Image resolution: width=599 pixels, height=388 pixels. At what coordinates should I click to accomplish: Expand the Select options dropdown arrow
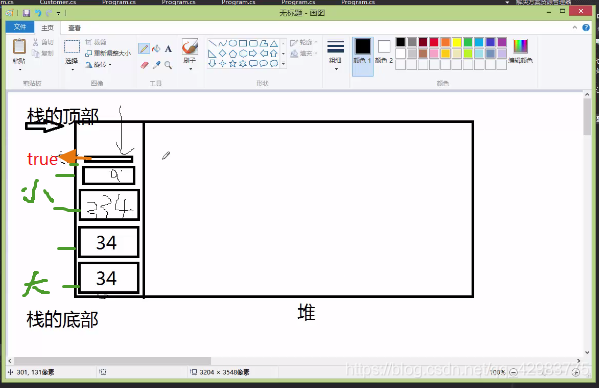72,69
